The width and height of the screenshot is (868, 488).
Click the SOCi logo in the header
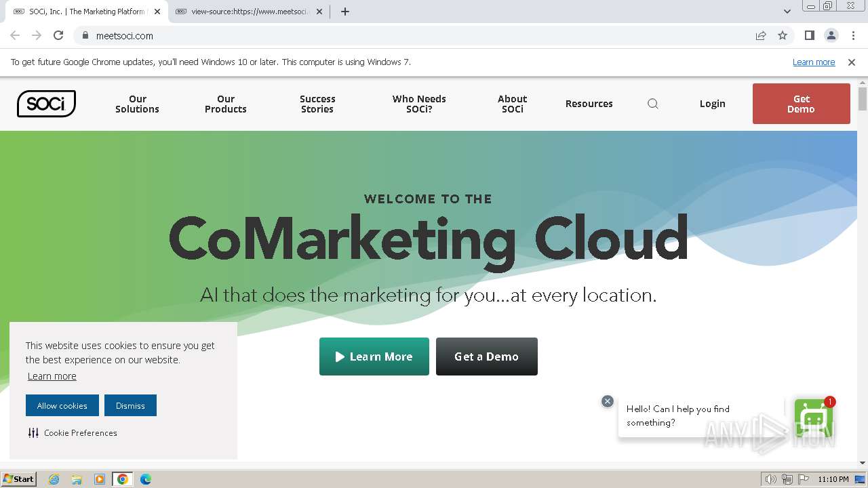(46, 104)
